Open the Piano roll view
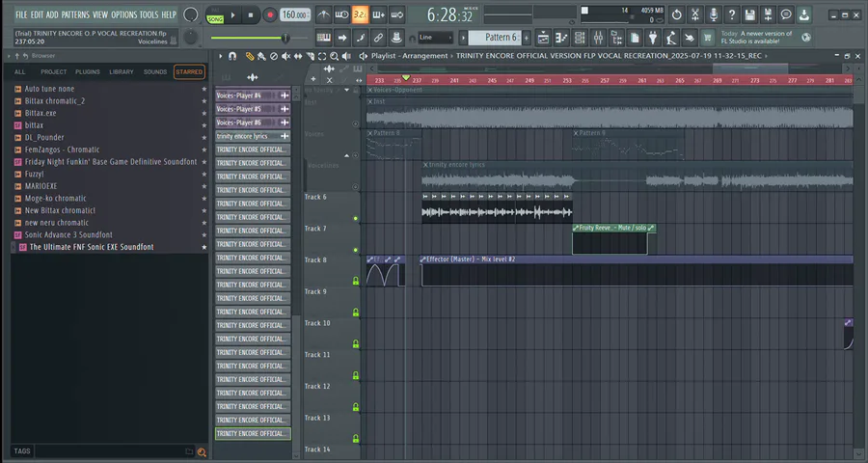Image resolution: width=868 pixels, height=463 pixels. (x=561, y=38)
